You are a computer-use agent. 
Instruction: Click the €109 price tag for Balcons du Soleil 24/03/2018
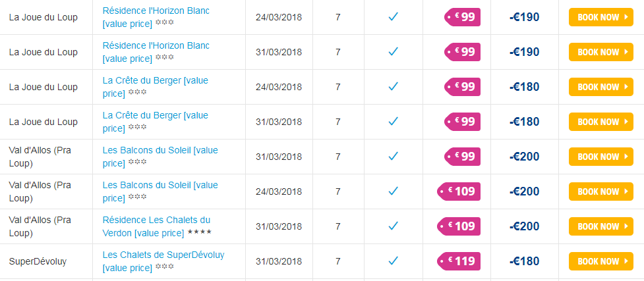[459, 192]
